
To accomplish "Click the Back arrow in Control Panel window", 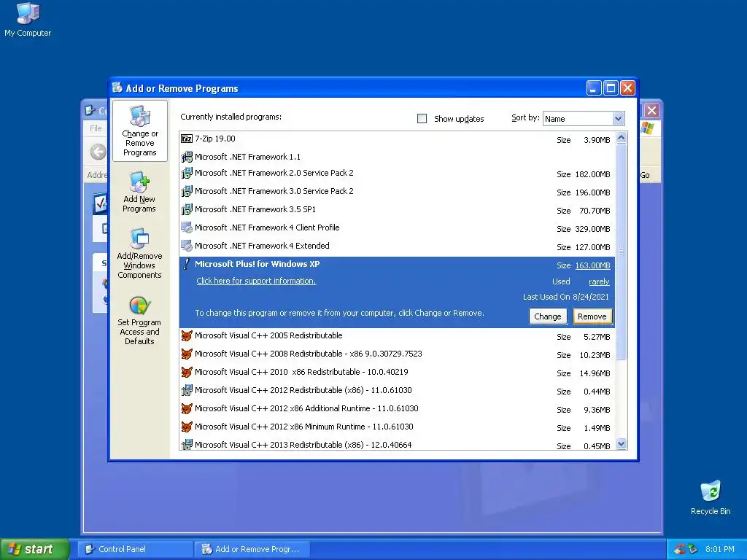I will point(98,152).
